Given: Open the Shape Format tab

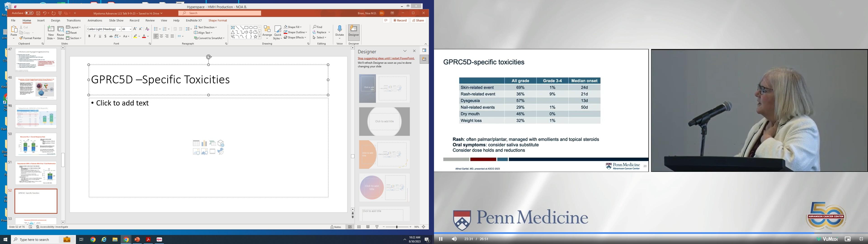Looking at the screenshot, I should coord(217,21).
